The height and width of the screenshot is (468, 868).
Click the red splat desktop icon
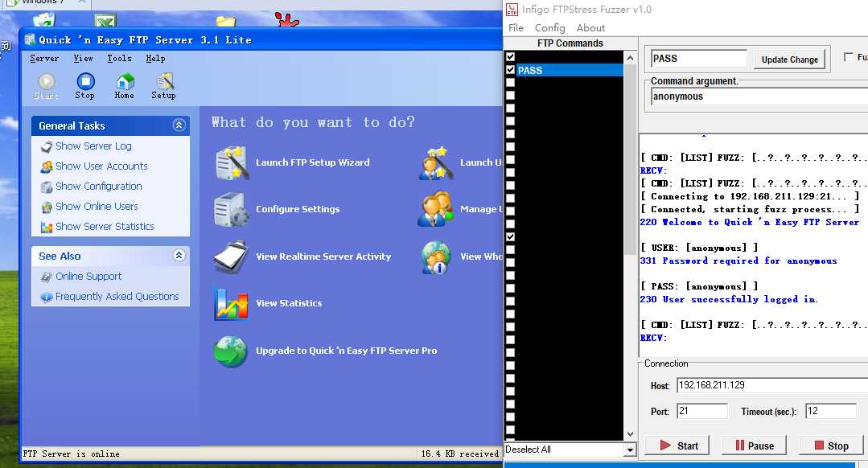286,20
